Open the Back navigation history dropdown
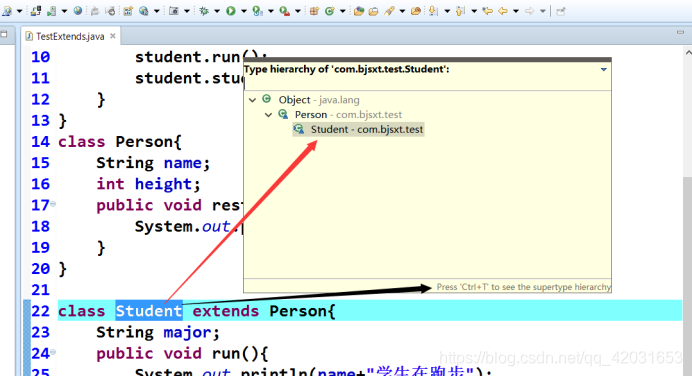Image resolution: width=692 pixels, height=376 pixels. click(515, 11)
